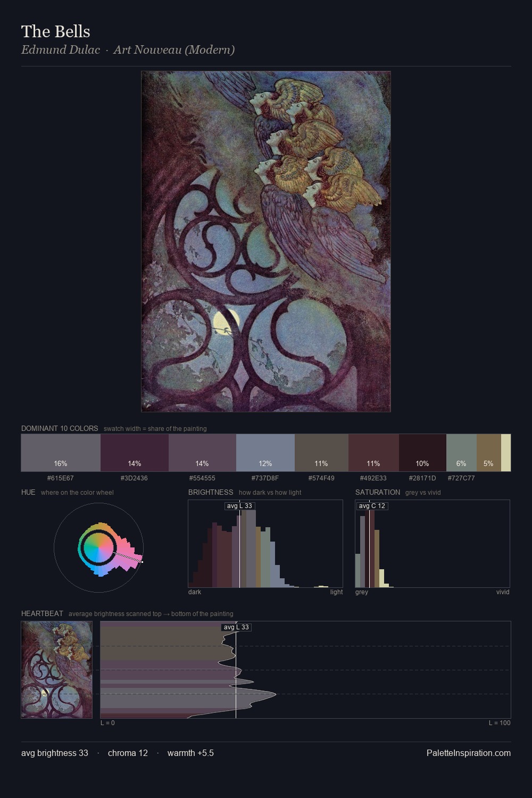This screenshot has width=532, height=798.
Task: Click the 'warmth +5.5' footer stat
Action: tap(190, 753)
